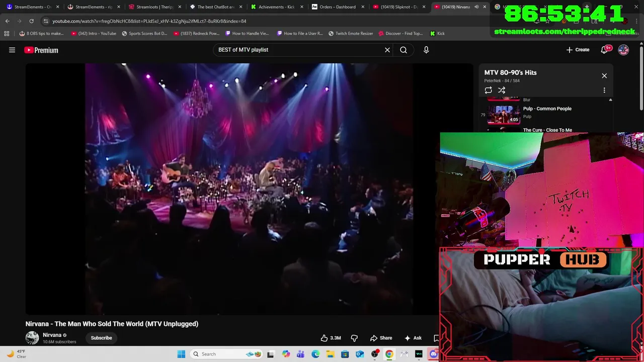The width and height of the screenshot is (644, 362).
Task: Switch to Google Chrome on taskbar
Action: tap(389, 354)
